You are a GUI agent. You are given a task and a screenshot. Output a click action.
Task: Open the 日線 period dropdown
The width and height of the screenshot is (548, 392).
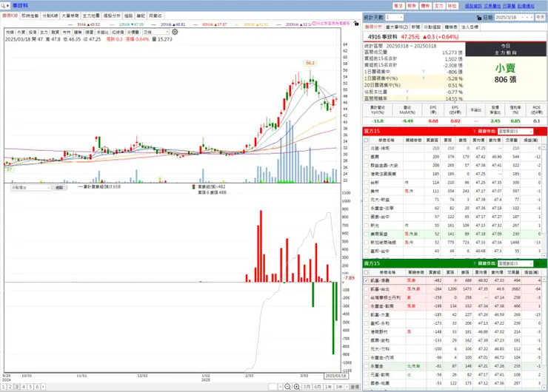(156, 32)
